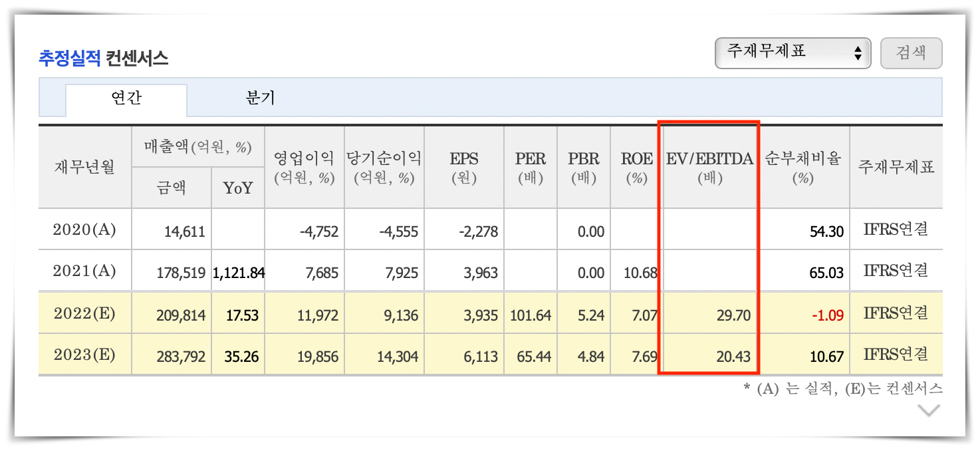Click the 5.24 PBR value

tap(591, 315)
